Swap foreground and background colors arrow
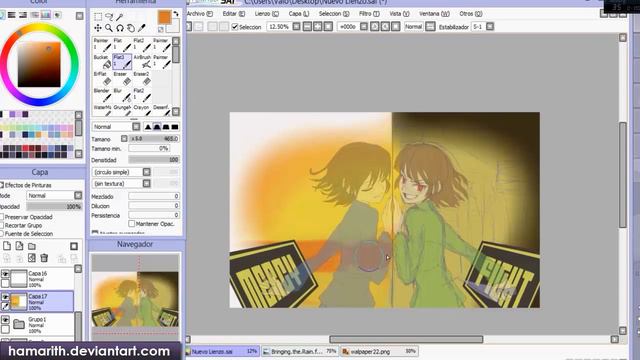640x360 pixels. (x=176, y=14)
